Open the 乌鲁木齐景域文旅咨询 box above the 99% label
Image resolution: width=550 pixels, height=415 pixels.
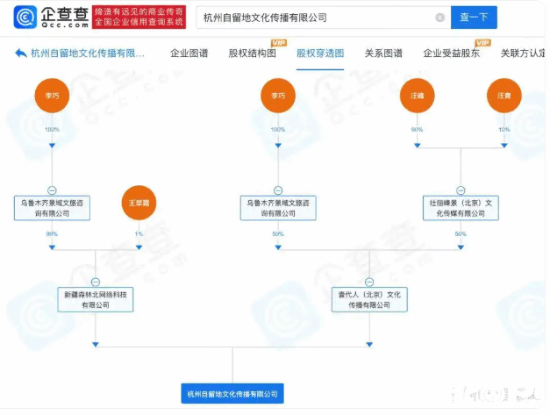coord(52,208)
